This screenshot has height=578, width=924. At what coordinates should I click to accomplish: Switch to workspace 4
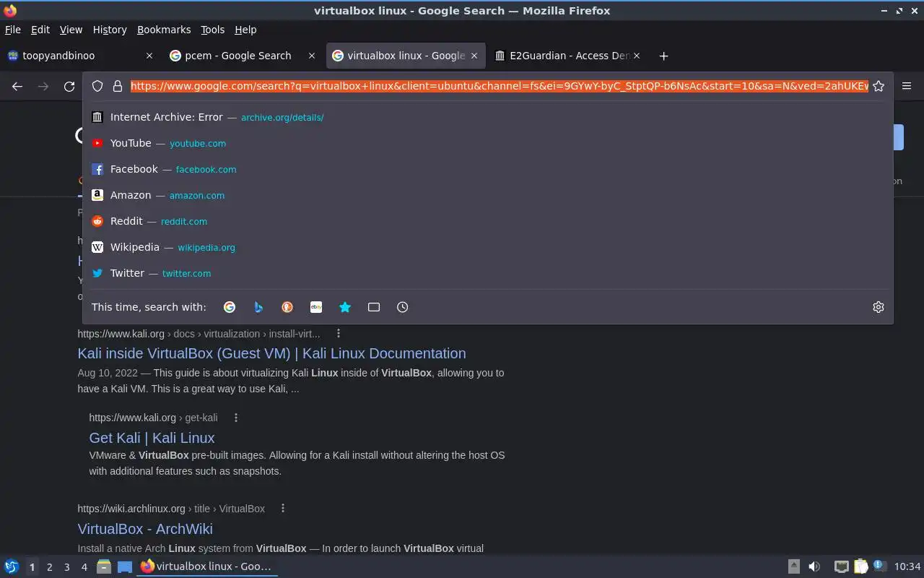pyautogui.click(x=84, y=567)
